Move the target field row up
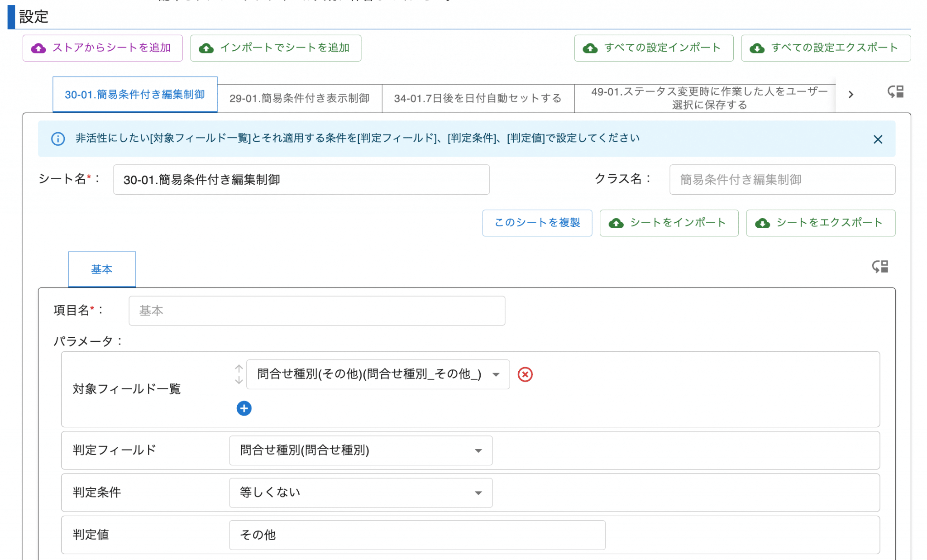This screenshot has width=927, height=560. (x=239, y=369)
